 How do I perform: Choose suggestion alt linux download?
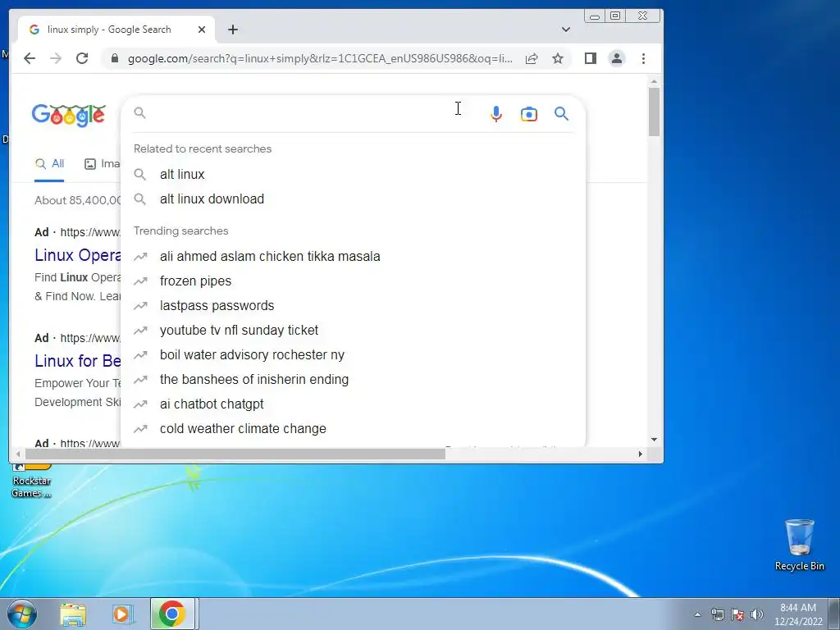[x=353, y=199]
